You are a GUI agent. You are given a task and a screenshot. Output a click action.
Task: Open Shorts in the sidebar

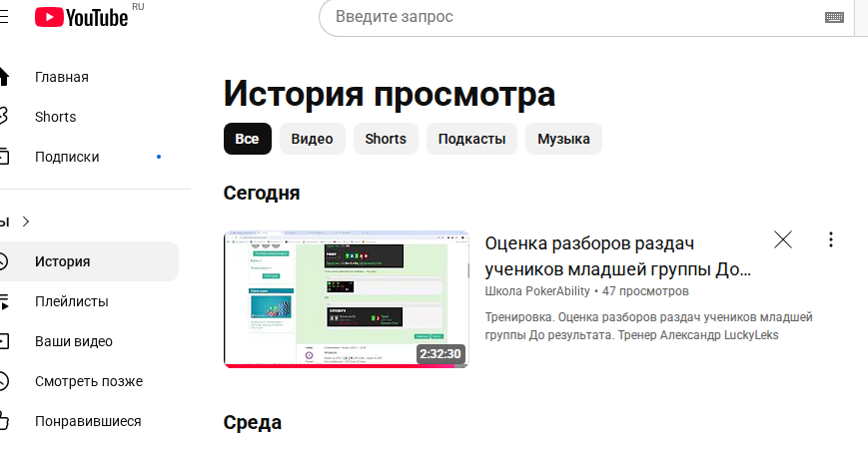tap(55, 117)
